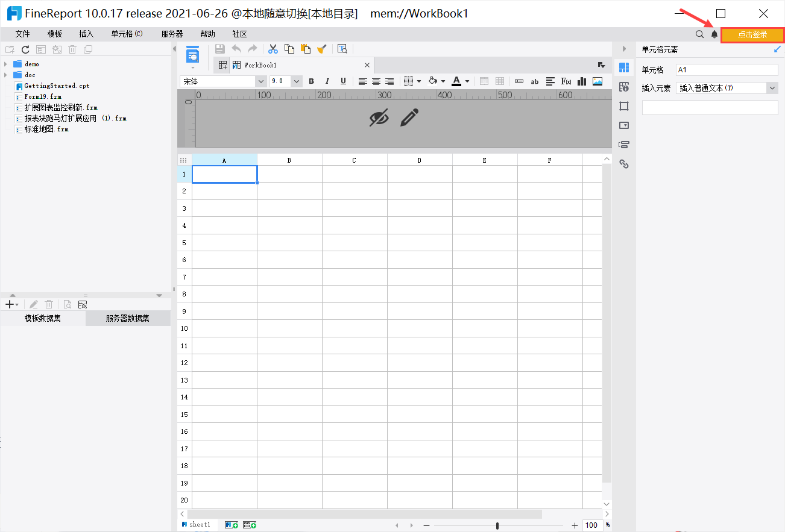
Task: Toggle bold formatting
Action: 311,81
